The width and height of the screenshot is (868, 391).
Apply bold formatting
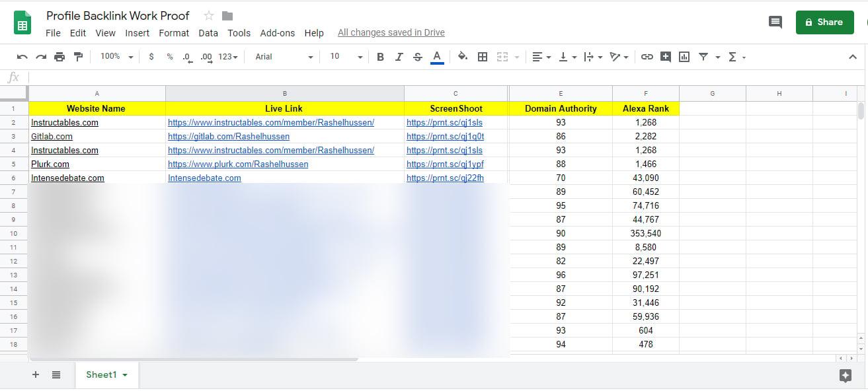pyautogui.click(x=380, y=57)
